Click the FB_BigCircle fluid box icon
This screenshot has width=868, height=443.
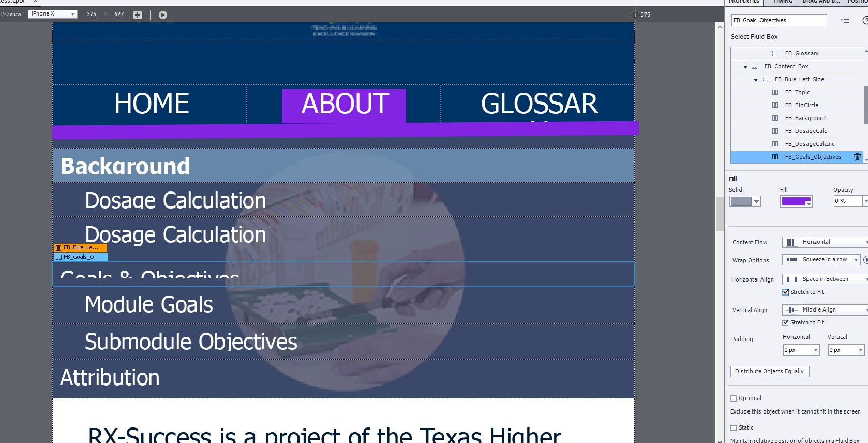(x=775, y=105)
